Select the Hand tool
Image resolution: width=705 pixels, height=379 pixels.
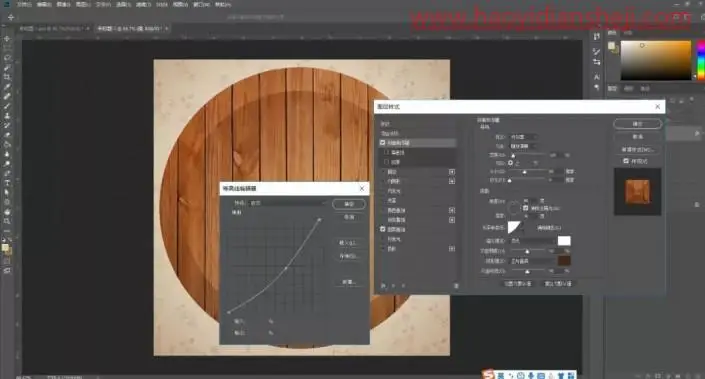(x=7, y=212)
